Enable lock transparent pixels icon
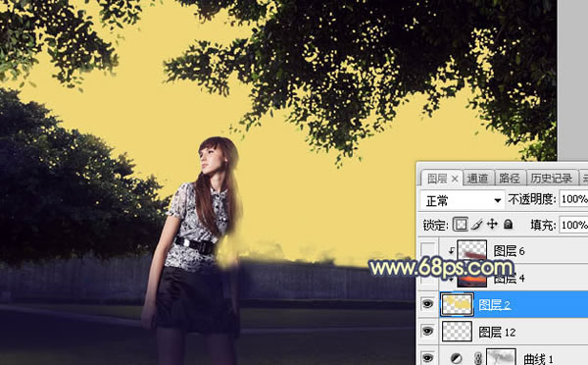588x365 pixels. click(461, 225)
